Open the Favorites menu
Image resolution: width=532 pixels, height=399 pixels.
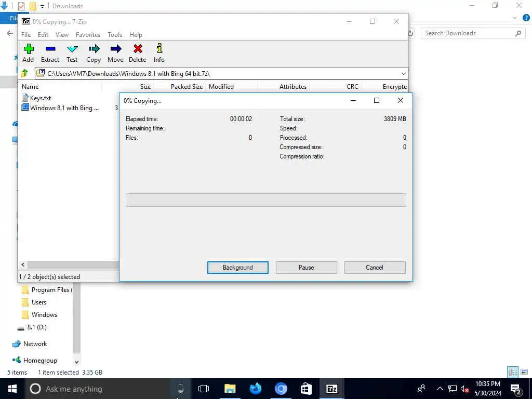[x=88, y=35]
